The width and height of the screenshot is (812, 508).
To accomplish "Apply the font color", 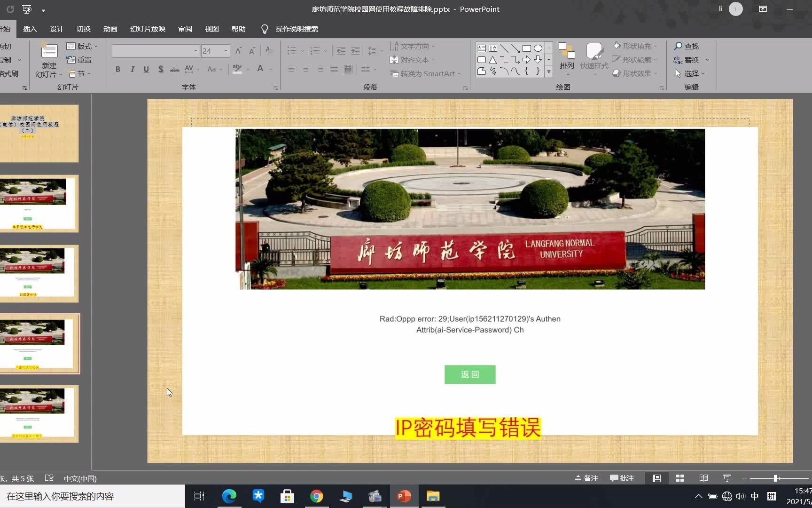I will (x=260, y=69).
